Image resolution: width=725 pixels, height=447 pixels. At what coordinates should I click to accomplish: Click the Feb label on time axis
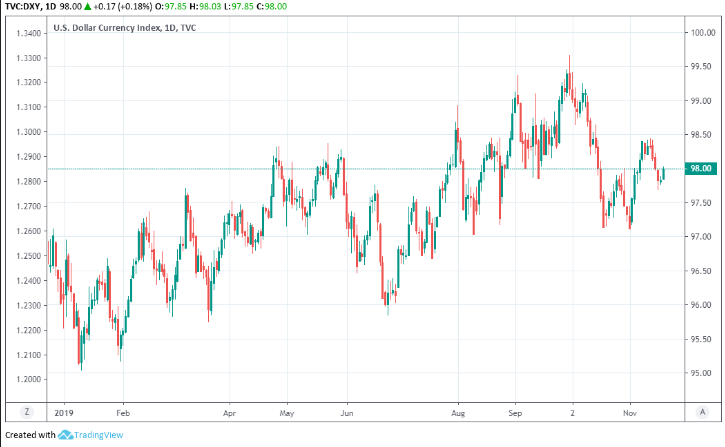coord(124,411)
